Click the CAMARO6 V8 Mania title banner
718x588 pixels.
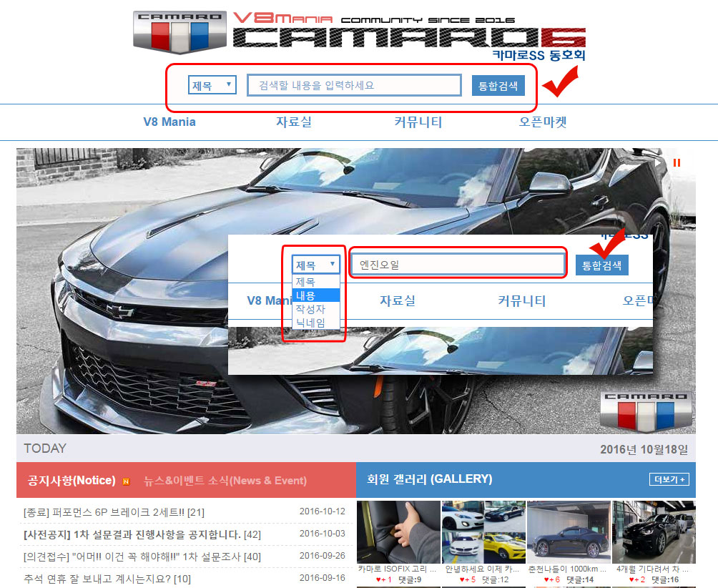[409, 30]
